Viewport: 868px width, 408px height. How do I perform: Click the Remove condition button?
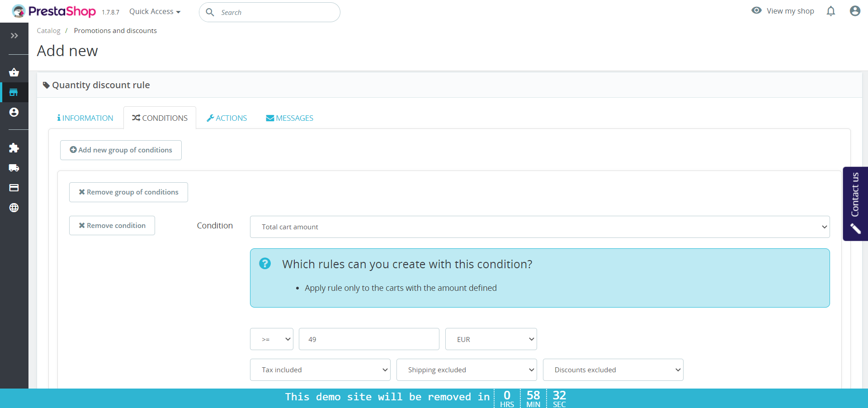click(x=112, y=226)
